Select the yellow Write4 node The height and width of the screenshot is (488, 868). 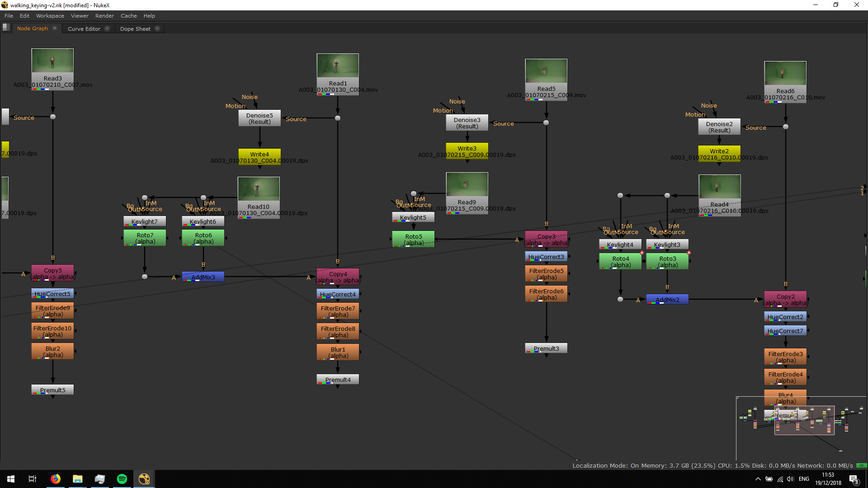(x=259, y=154)
